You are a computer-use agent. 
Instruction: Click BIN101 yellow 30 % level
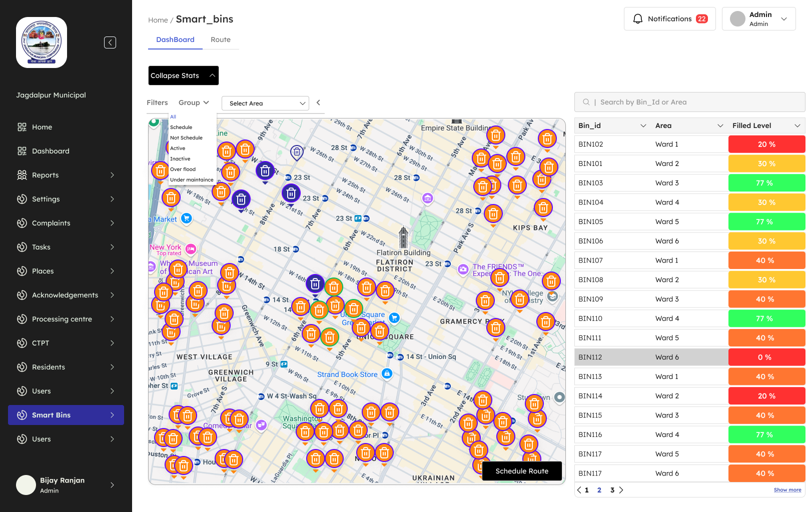766,163
